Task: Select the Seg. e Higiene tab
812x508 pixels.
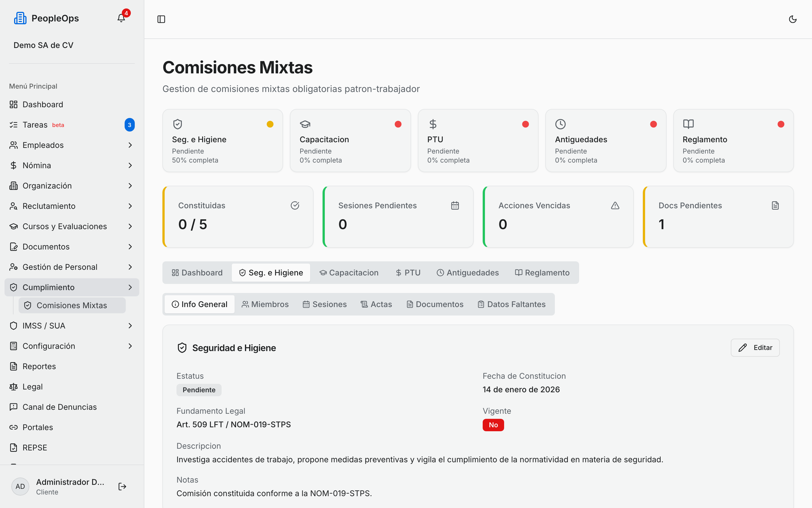Action: (271, 272)
